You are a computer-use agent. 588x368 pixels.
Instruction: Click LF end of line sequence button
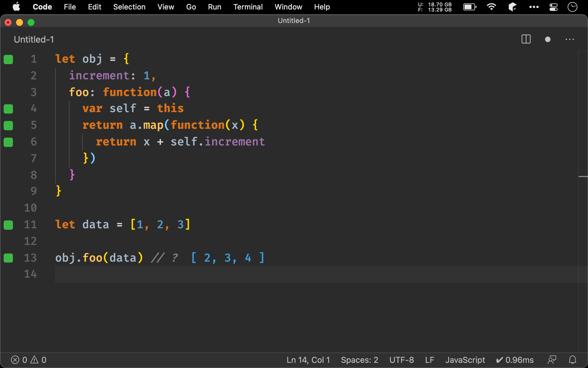click(x=430, y=360)
